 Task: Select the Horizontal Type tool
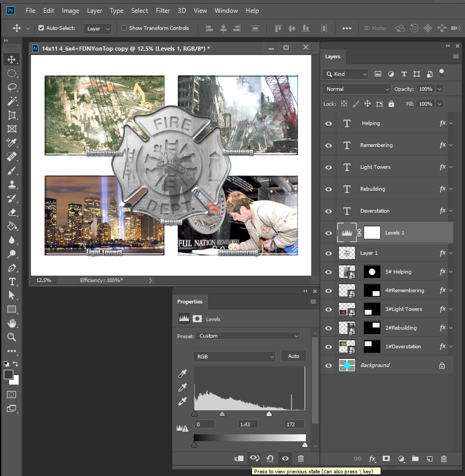click(12, 282)
